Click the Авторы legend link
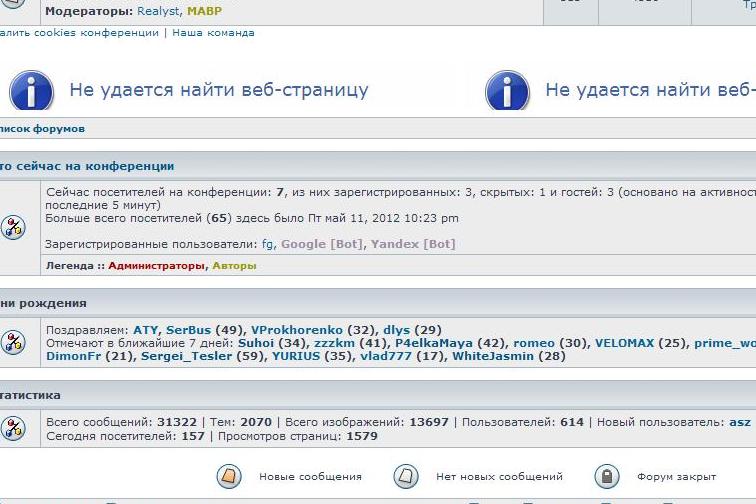 coord(234,266)
